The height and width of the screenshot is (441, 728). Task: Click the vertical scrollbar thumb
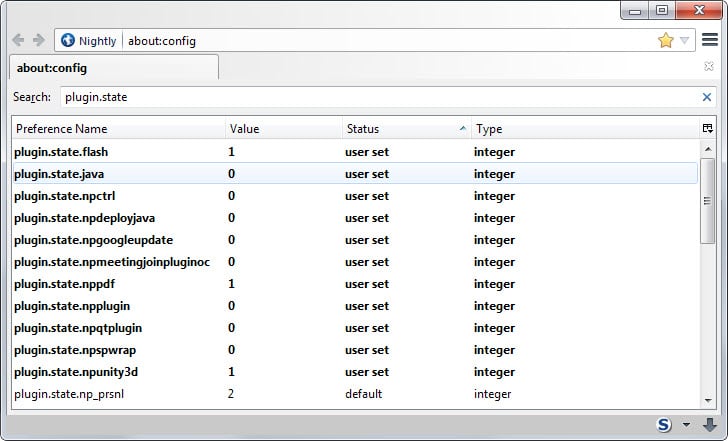click(707, 200)
